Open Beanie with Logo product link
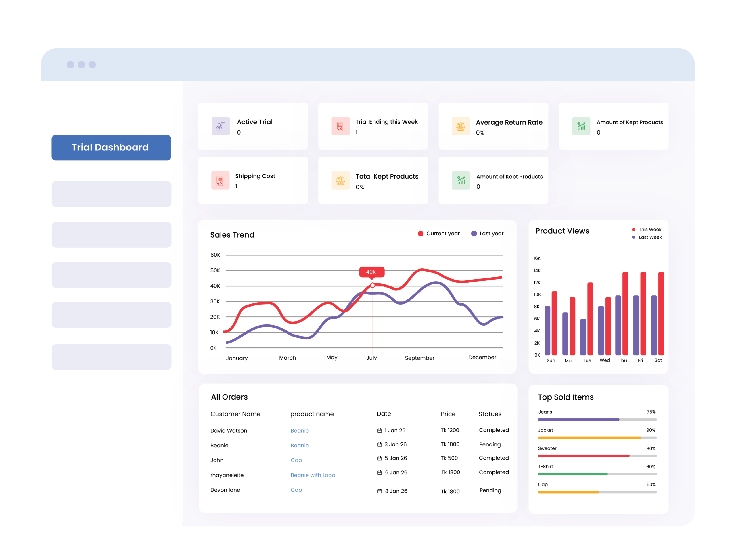This screenshot has height=560, width=736. pos(313,475)
